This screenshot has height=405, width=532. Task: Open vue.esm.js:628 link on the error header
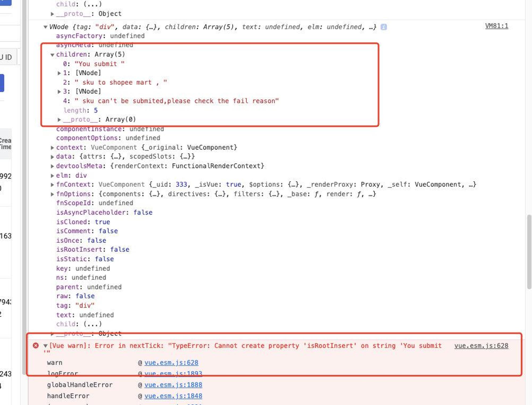point(481,345)
